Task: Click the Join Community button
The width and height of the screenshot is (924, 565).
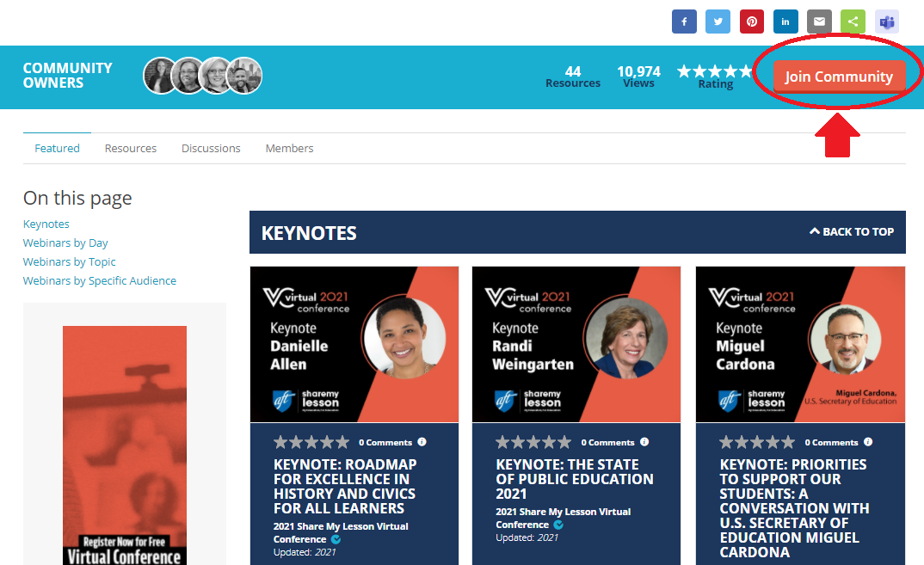Action: pos(838,77)
